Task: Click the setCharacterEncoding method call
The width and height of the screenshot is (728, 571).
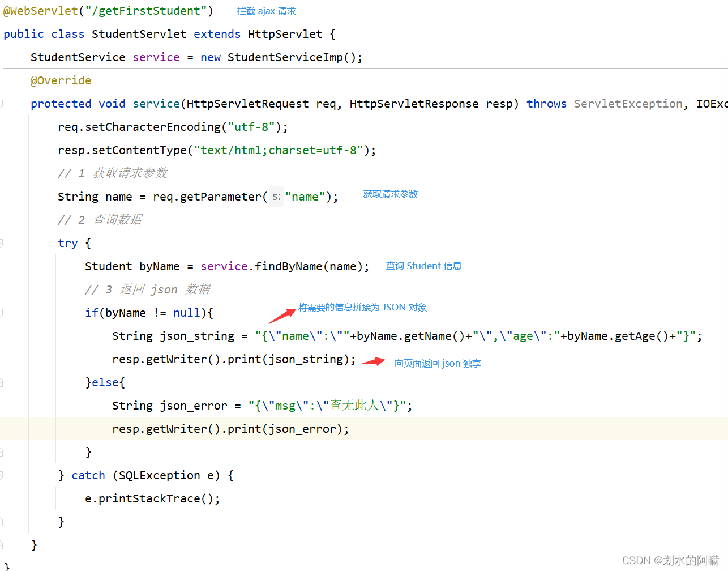Action: point(153,127)
